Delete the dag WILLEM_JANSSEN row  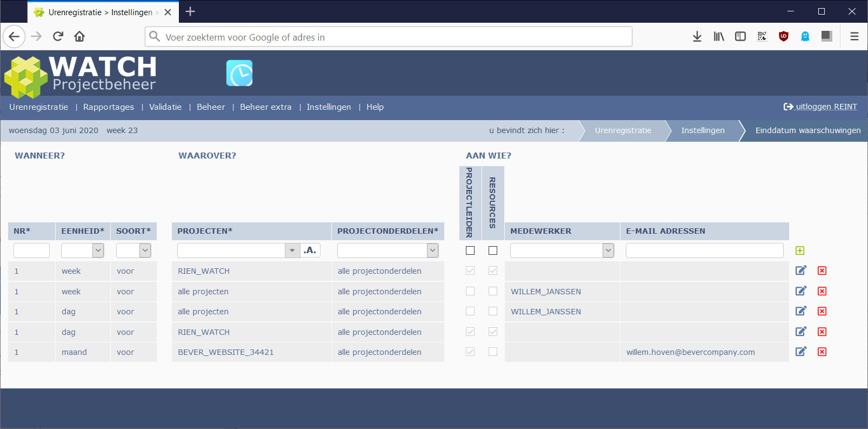pos(822,311)
